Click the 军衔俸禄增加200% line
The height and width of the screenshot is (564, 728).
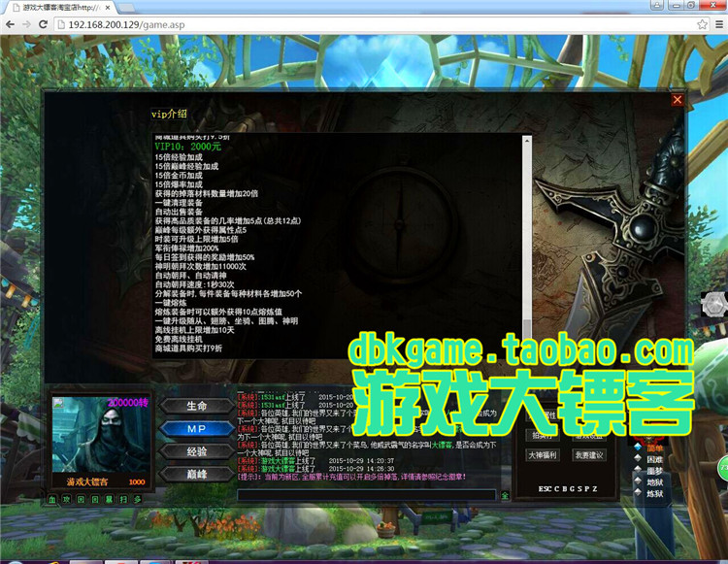point(186,249)
